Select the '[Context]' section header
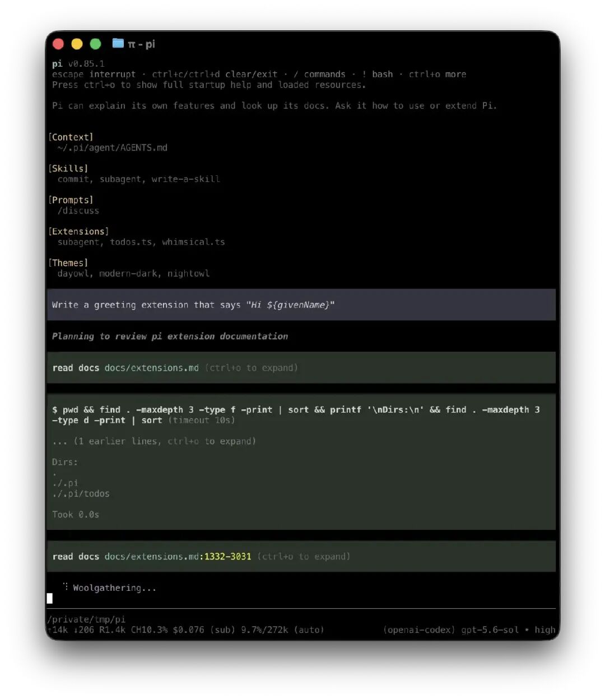The width and height of the screenshot is (605, 700). coord(71,137)
